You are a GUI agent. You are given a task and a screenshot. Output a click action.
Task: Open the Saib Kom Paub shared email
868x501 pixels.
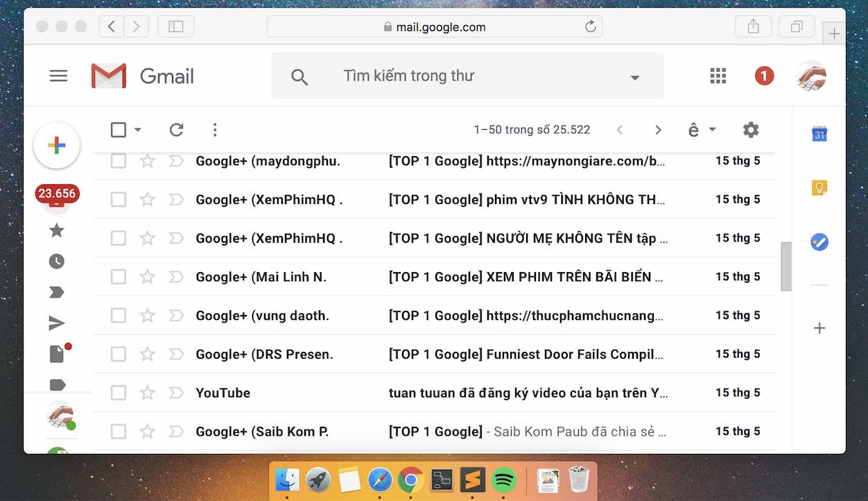pos(435,432)
